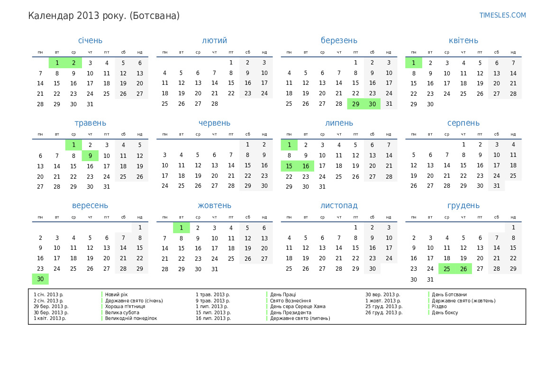Click day 31 in серпень

tap(496, 186)
